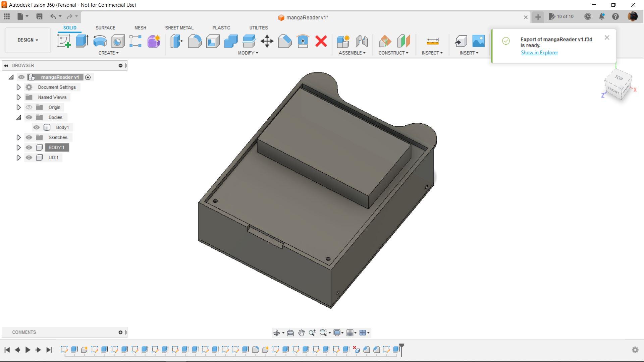
Task: Open the DESIGN workspace dropdown
Action: [28, 40]
